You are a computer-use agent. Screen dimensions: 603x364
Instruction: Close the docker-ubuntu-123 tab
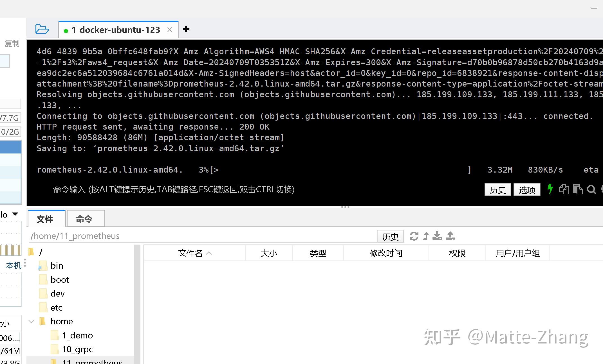point(170,30)
